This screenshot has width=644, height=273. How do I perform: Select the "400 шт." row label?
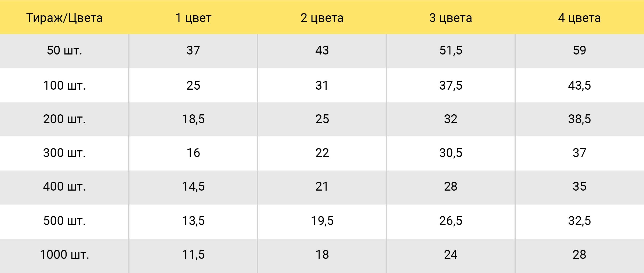pos(64,187)
